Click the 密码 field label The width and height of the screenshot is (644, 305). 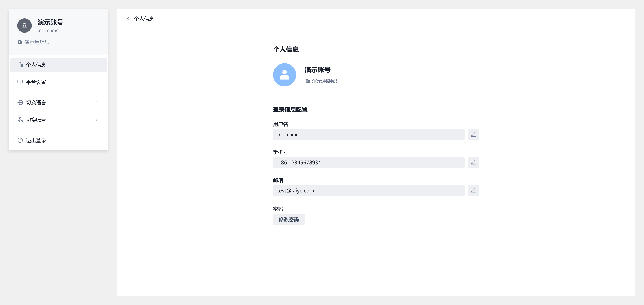(278, 209)
